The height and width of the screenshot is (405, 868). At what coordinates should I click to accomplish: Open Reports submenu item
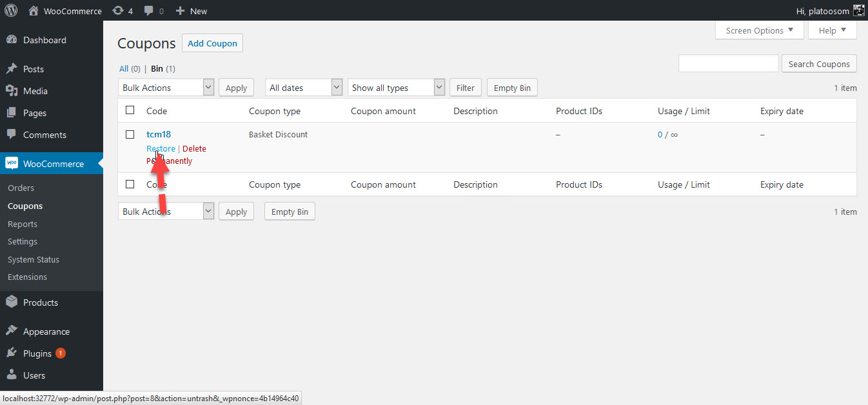click(23, 224)
